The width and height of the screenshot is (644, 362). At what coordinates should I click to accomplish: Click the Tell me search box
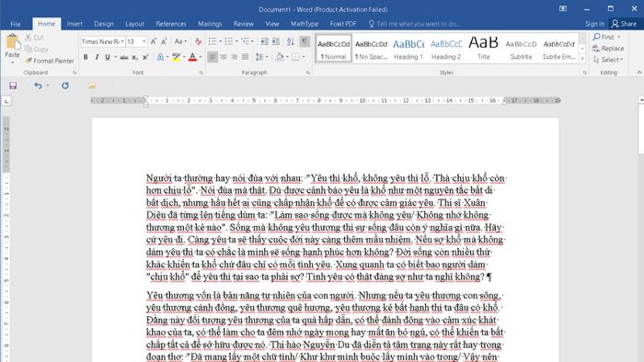(414, 24)
